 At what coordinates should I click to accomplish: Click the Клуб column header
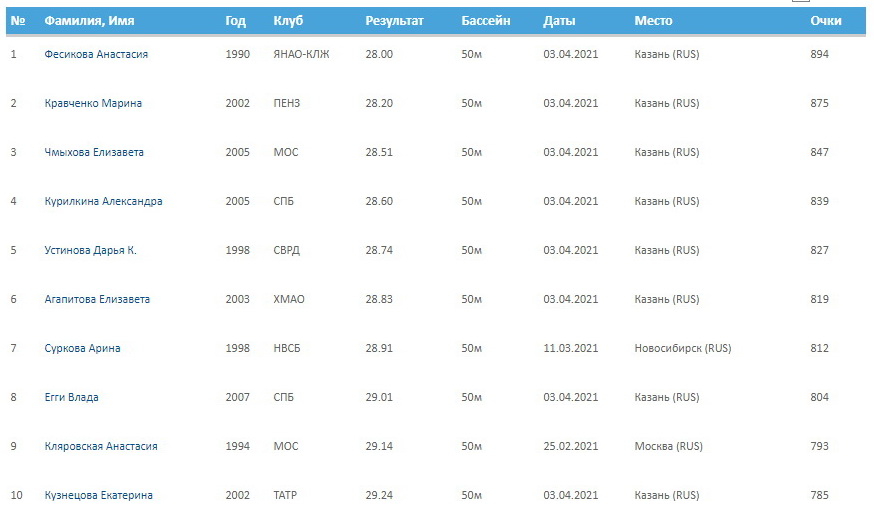coord(288,21)
